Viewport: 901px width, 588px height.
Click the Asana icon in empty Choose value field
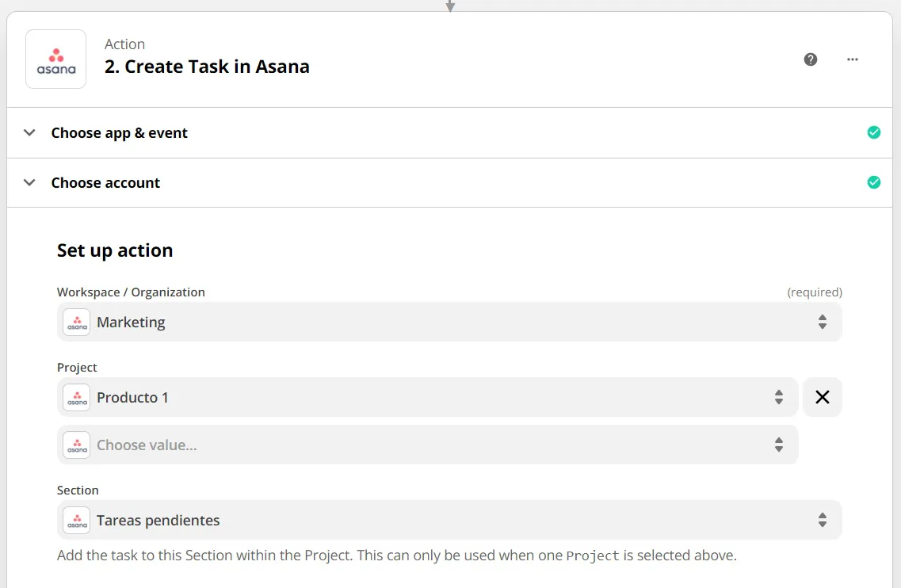(77, 445)
